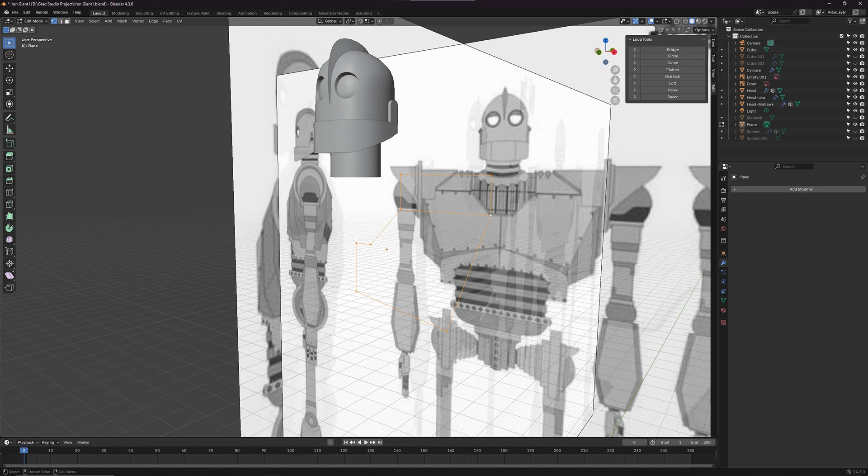Enable vertex select mode

(x=54, y=21)
